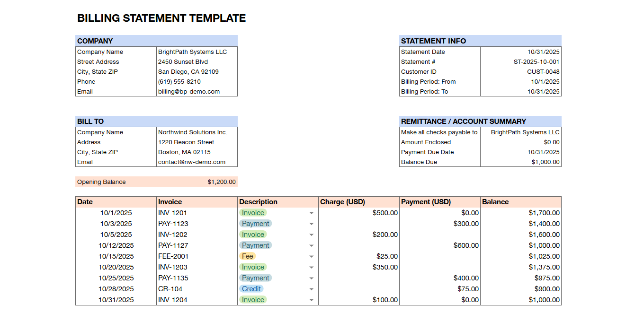Click the Payment Due Date value 10/31/2025

pos(543,152)
